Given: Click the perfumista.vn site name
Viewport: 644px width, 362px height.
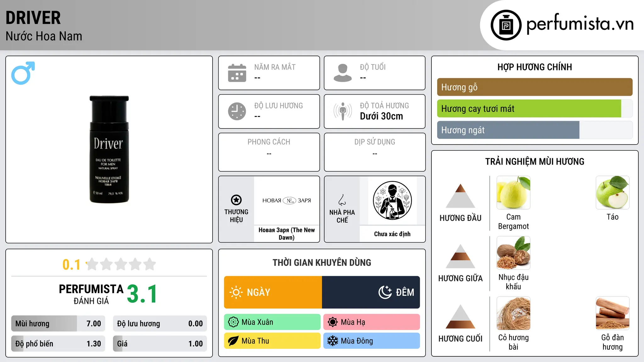Looking at the screenshot, I should tap(580, 24).
